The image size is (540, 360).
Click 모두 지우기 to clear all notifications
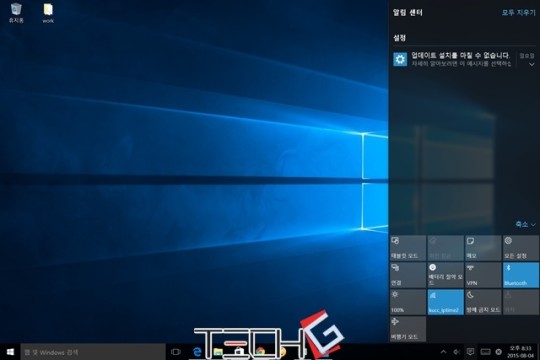pos(519,13)
